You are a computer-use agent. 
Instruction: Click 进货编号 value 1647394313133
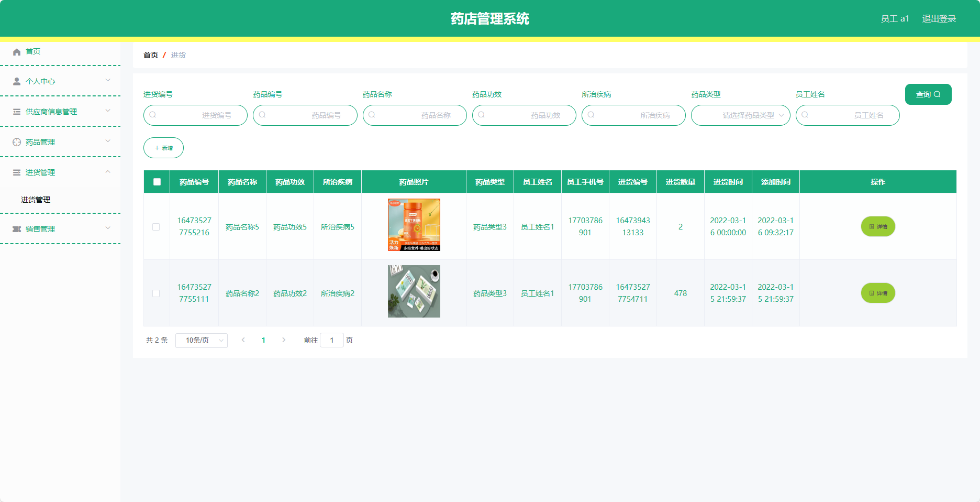(x=633, y=226)
